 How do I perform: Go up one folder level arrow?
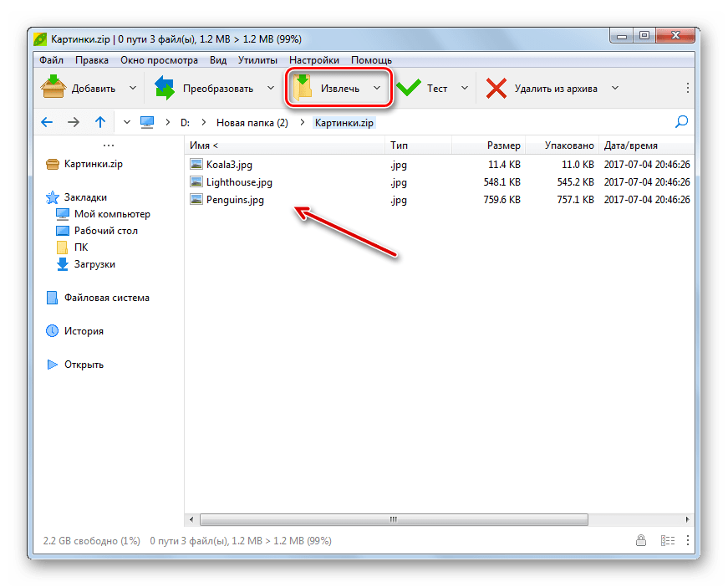100,122
